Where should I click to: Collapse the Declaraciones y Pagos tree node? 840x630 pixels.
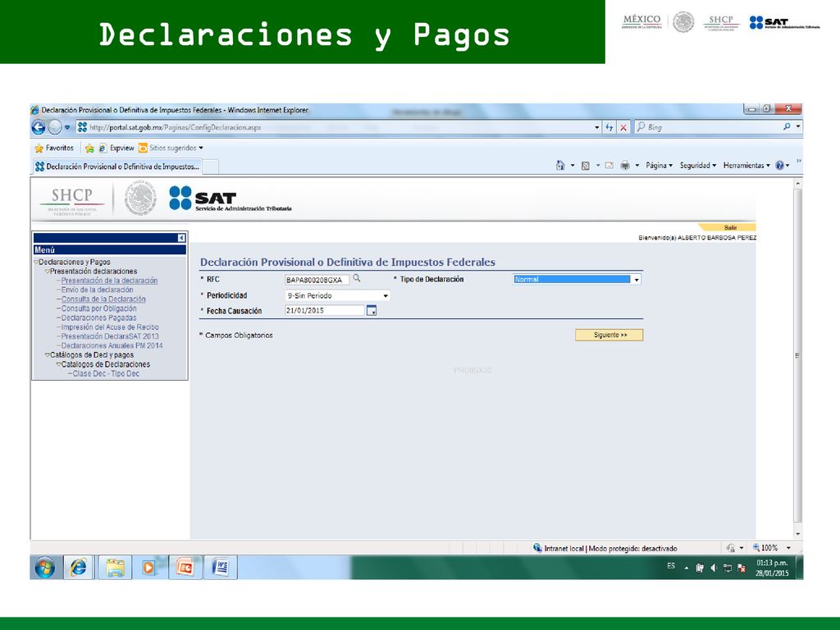36,262
